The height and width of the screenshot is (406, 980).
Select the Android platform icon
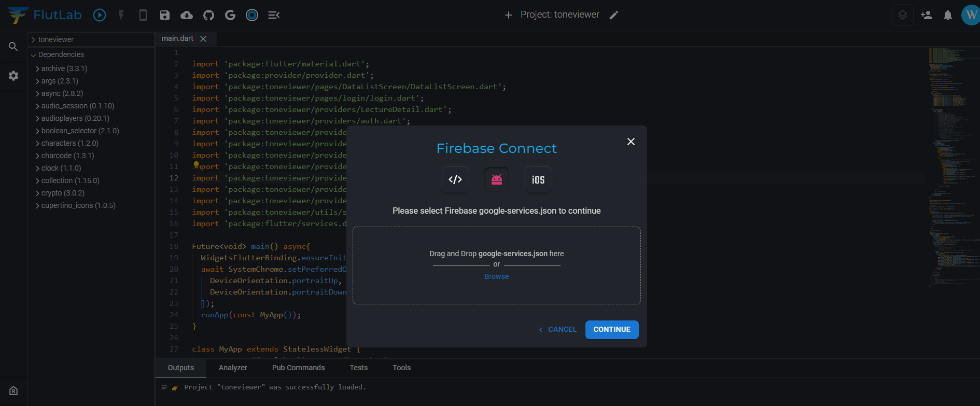click(497, 179)
